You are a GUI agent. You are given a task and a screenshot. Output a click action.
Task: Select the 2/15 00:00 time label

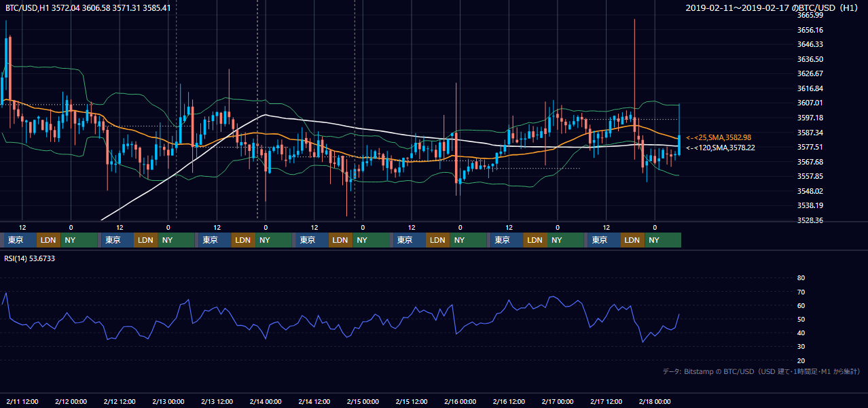click(x=363, y=401)
